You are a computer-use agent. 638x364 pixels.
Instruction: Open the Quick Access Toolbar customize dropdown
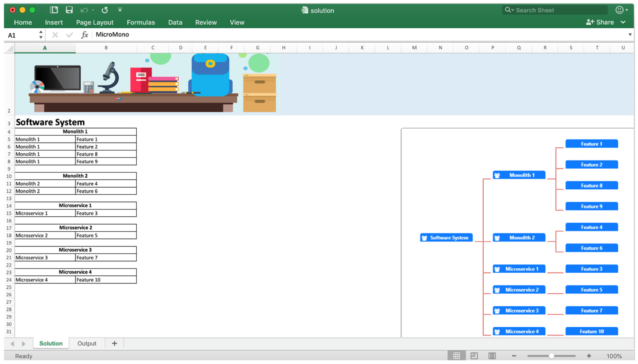tap(120, 10)
